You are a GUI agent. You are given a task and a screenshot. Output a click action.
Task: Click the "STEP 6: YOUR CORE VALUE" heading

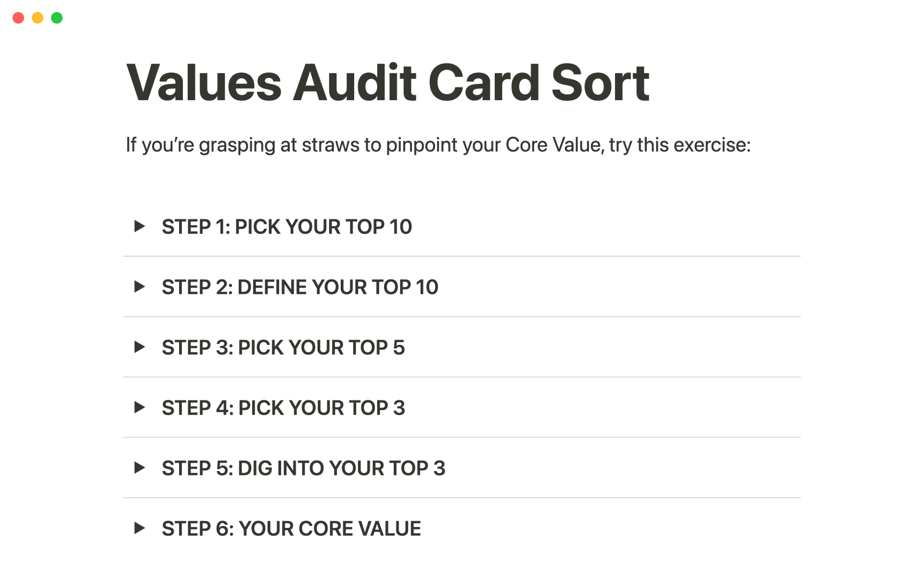(x=291, y=529)
